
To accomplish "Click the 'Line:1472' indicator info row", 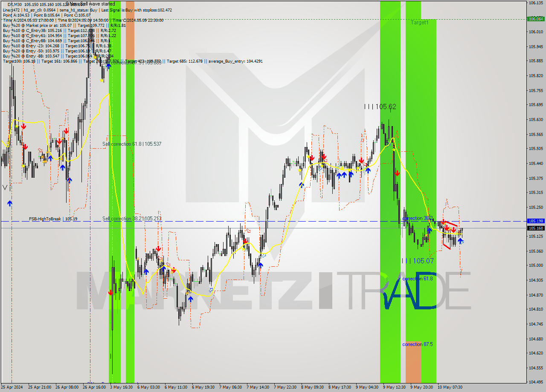I will pyautogui.click(x=87, y=10).
